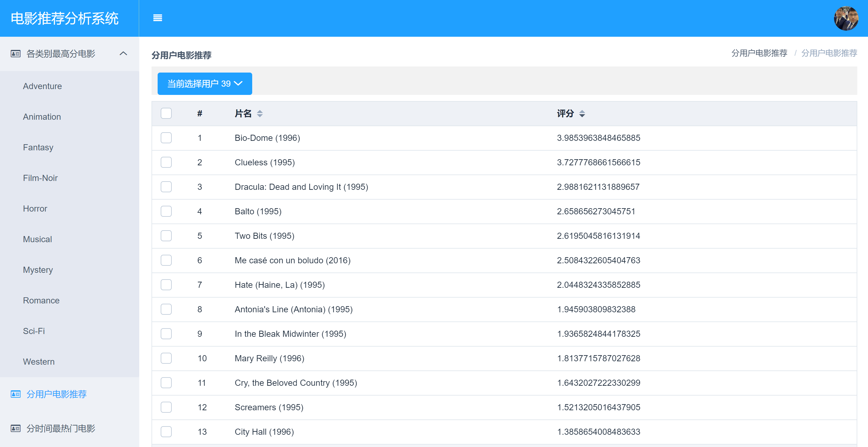Click the card icon beside 各类别最高分电影
The image size is (868, 447).
16,54
